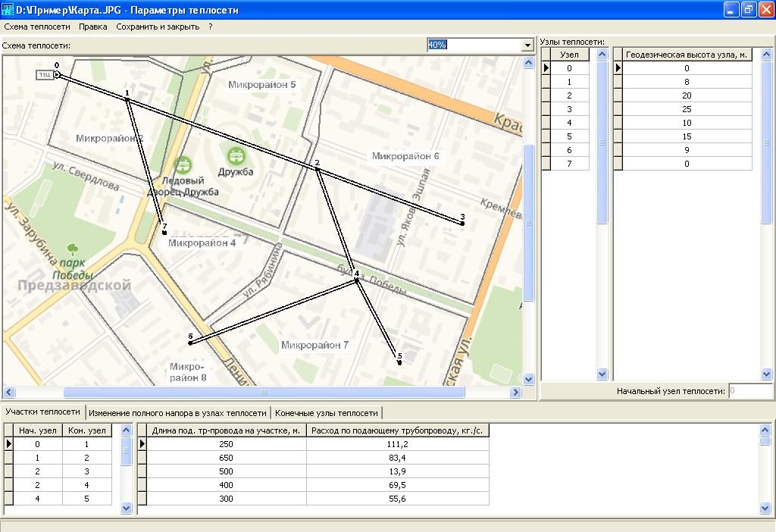Select pipe length cell with value 650
Image resolution: width=776 pixels, height=532 pixels.
226,458
